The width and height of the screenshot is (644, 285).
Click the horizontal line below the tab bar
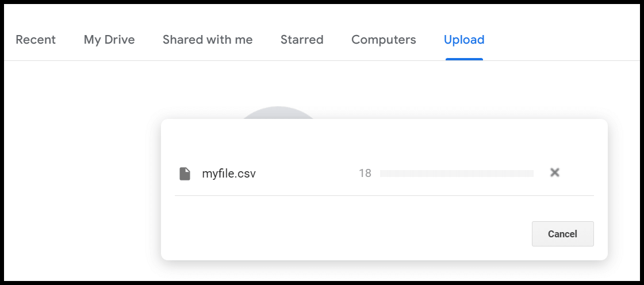[322, 61]
